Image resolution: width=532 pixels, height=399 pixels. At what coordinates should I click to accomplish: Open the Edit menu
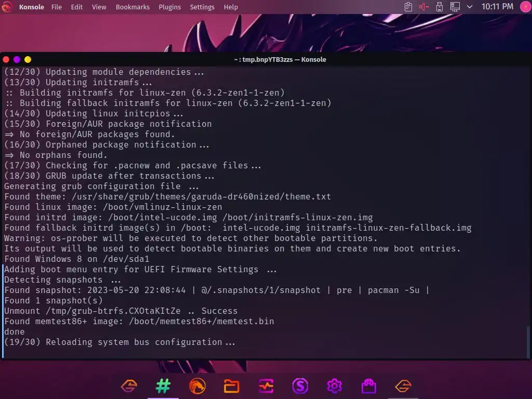tap(77, 7)
